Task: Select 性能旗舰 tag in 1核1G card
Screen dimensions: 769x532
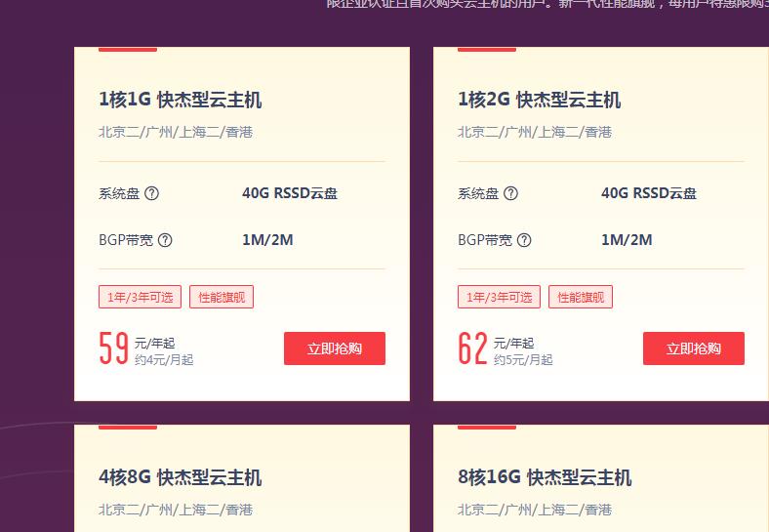Action: (222, 297)
